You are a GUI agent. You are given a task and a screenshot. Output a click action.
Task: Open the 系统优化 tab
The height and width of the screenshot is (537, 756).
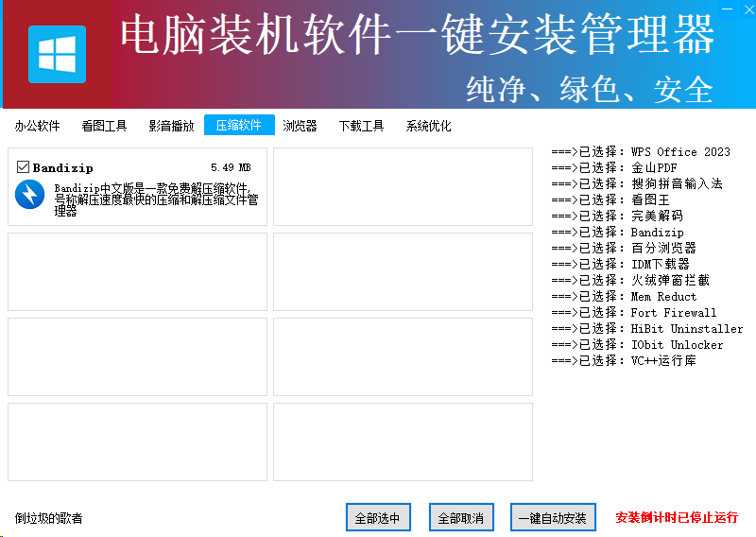coord(428,126)
